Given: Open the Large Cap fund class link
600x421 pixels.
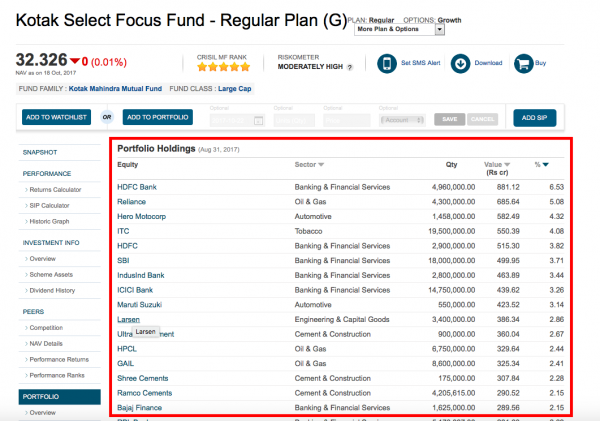Looking at the screenshot, I should pos(235,89).
